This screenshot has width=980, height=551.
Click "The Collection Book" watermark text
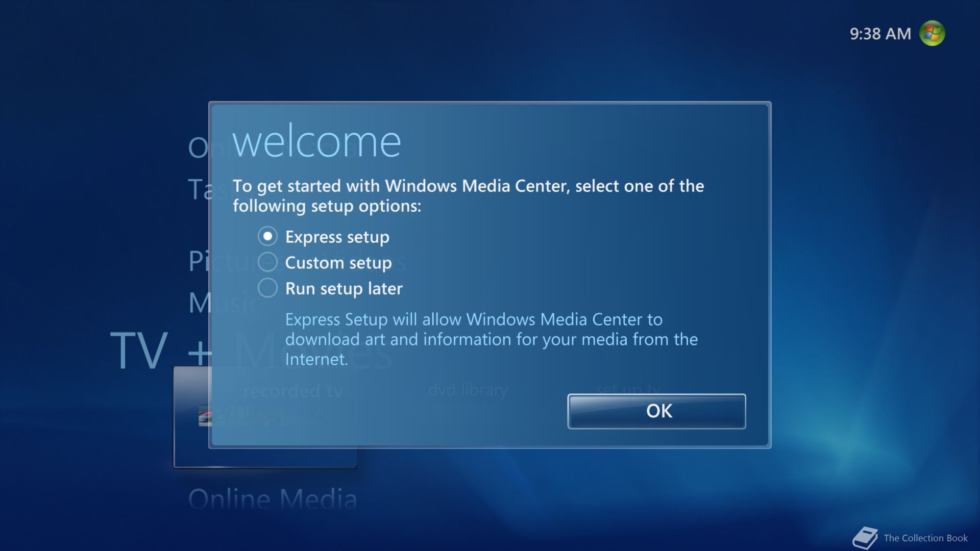(x=925, y=538)
